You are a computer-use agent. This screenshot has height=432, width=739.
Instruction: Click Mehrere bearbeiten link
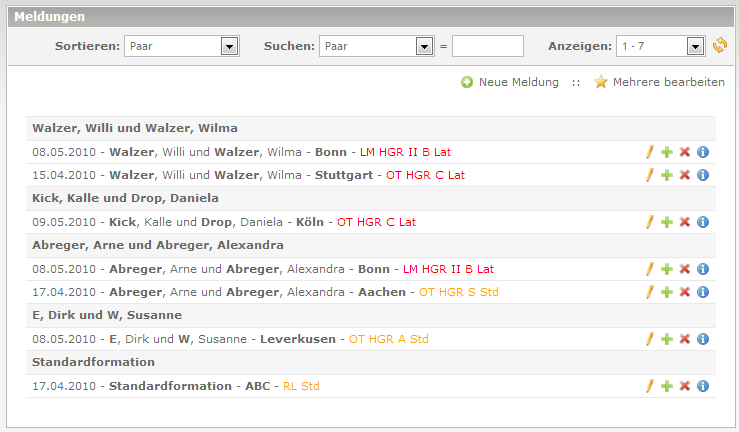pos(668,82)
